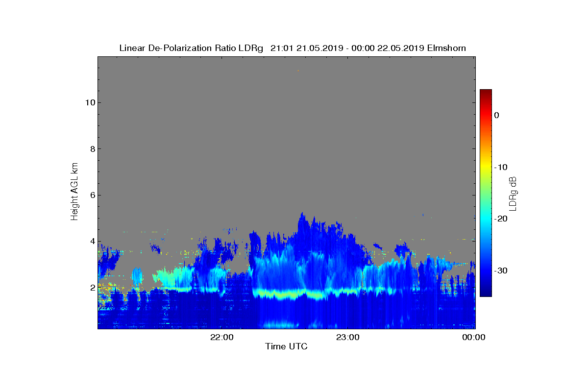Click the 'Elmshorn' station name in the title
Image resolution: width=588 pixels, height=392 pixels.
[x=446, y=48]
